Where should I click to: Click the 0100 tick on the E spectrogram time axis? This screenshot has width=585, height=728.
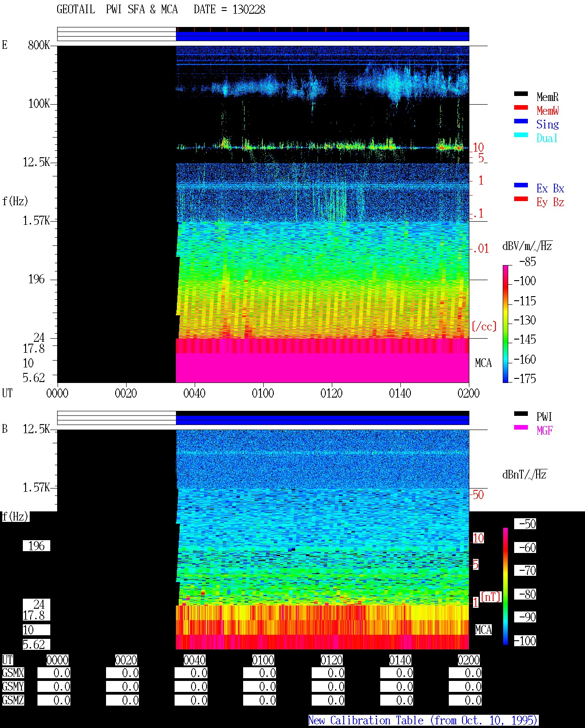263,393
